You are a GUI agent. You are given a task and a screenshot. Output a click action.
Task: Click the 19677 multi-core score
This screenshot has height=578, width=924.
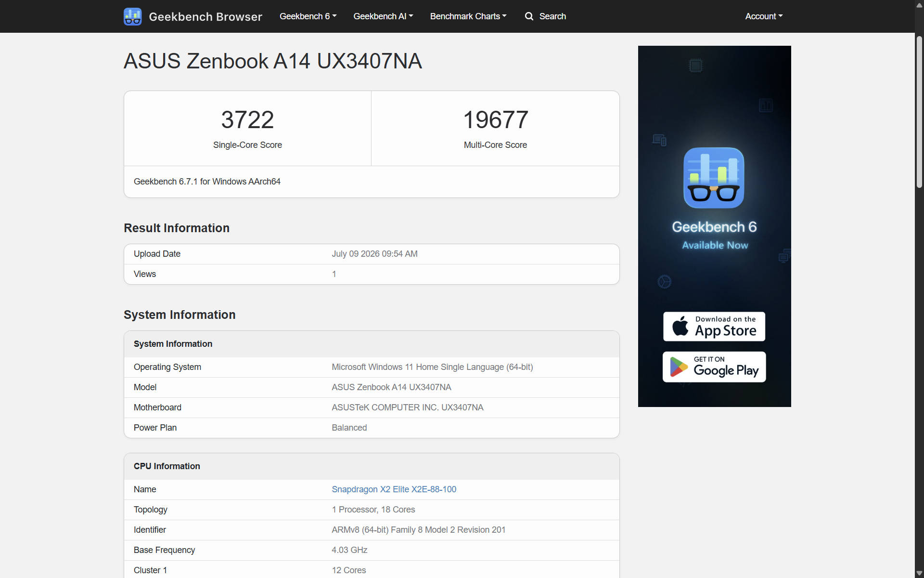[x=495, y=119]
